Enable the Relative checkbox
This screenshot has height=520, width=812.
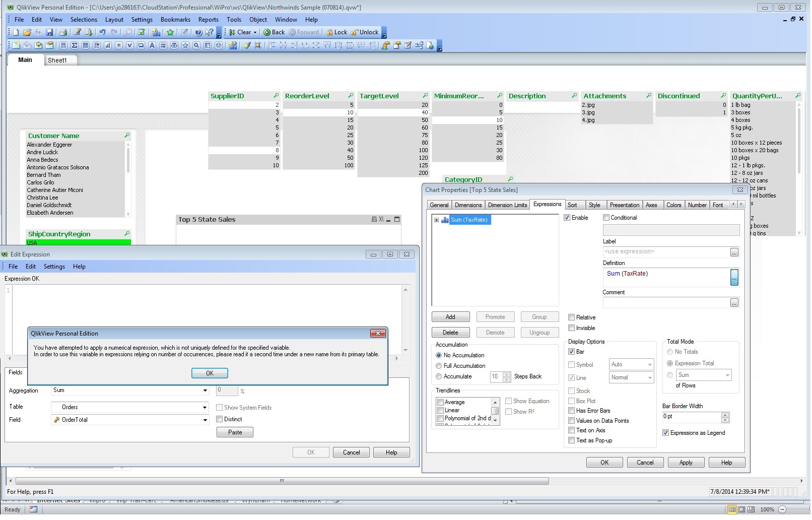572,317
